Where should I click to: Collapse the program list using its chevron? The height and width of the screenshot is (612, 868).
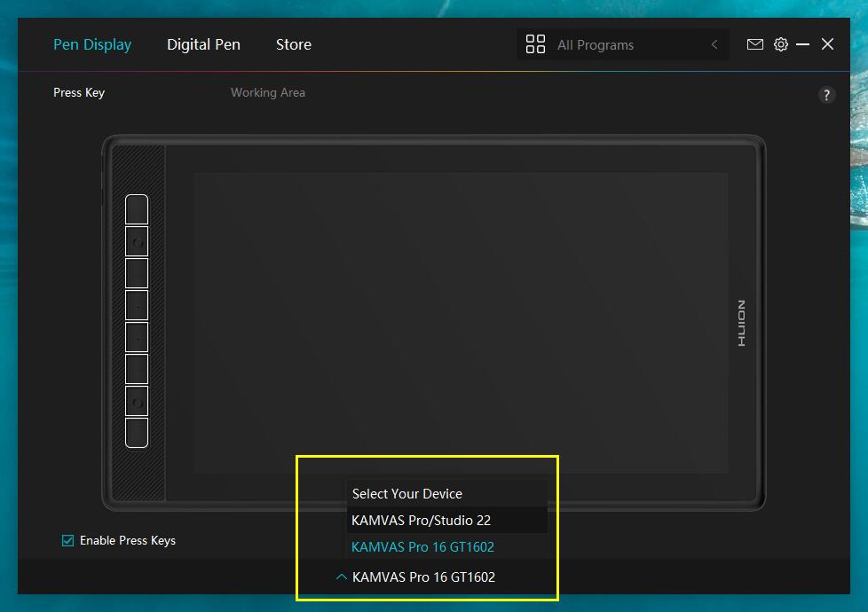[x=714, y=45]
